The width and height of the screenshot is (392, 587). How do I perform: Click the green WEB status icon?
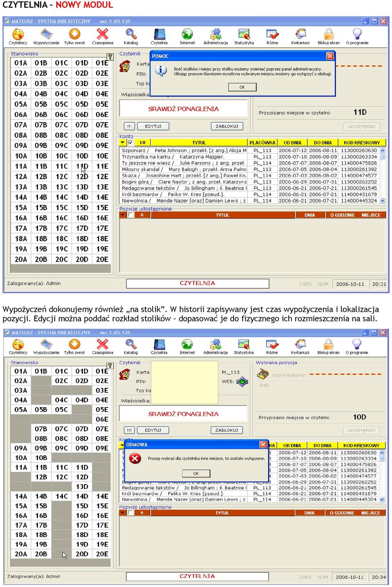click(x=242, y=382)
